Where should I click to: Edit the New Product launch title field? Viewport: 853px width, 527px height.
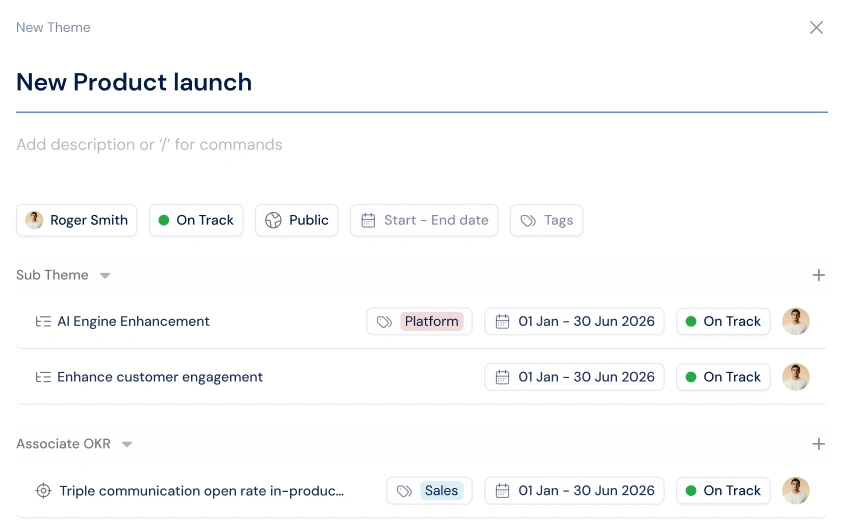[x=422, y=82]
